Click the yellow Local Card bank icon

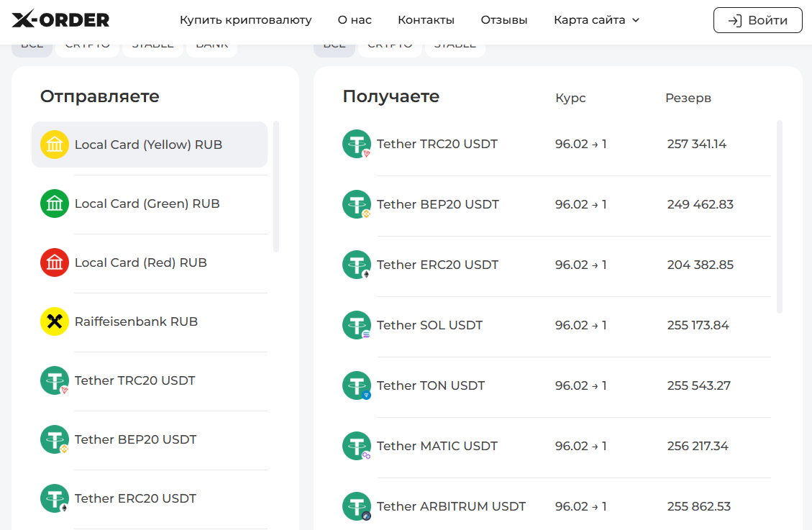55,145
